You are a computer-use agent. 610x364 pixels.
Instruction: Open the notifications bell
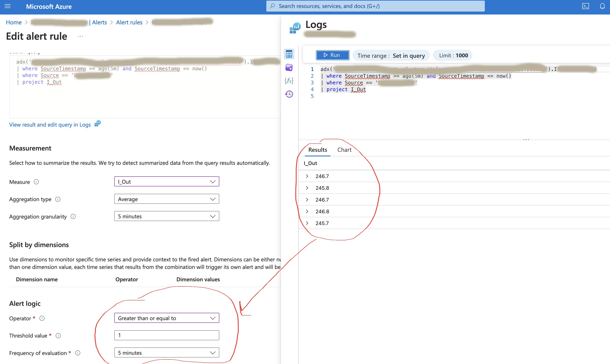click(x=602, y=6)
